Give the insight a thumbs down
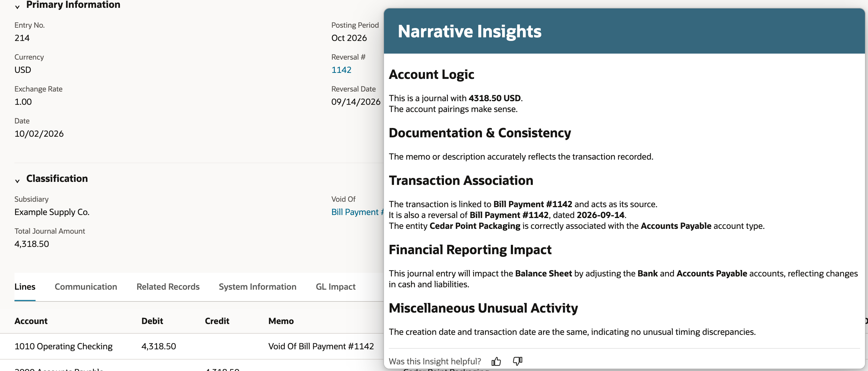Image resolution: width=868 pixels, height=371 pixels. [x=517, y=361]
